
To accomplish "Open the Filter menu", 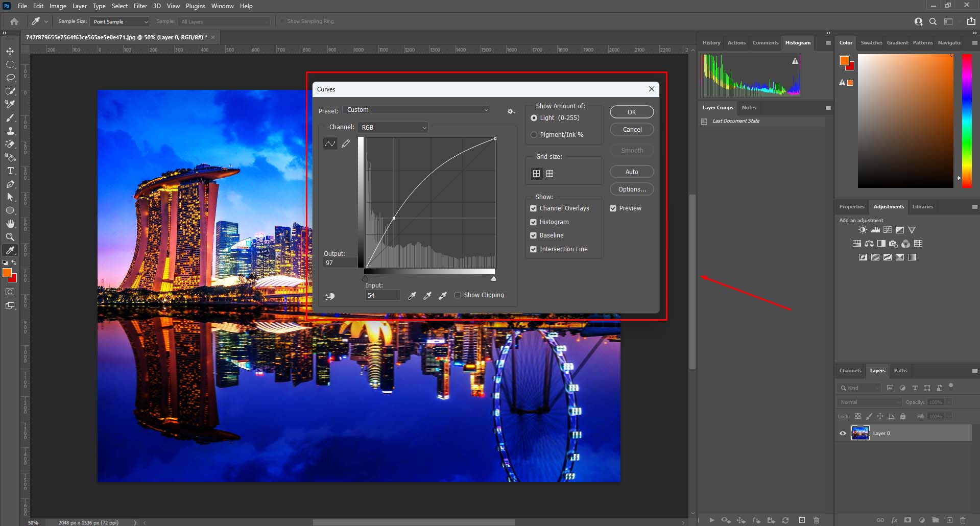I will pyautogui.click(x=140, y=6).
